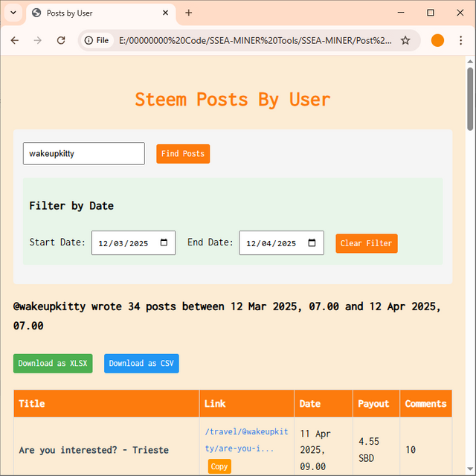Click the Filter by Date heading
Image resolution: width=476 pixels, height=476 pixels.
(71, 206)
